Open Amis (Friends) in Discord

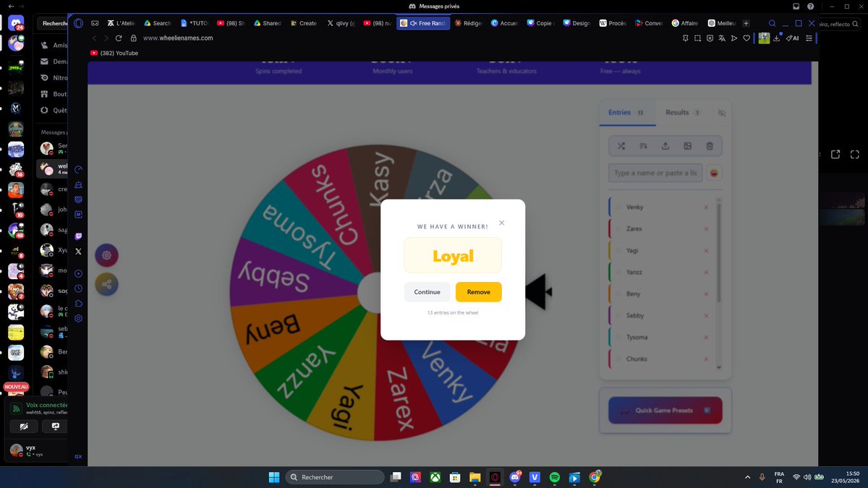(x=55, y=45)
